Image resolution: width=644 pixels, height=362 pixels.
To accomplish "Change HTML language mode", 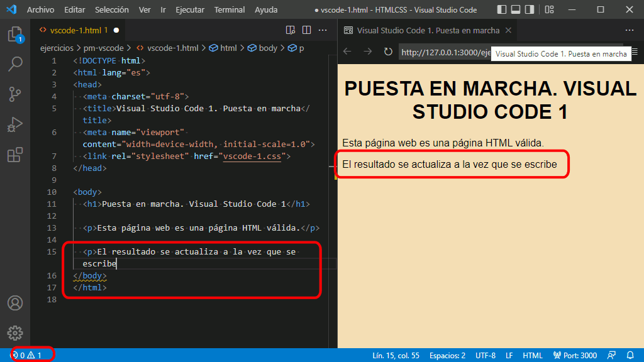I will 533,356.
